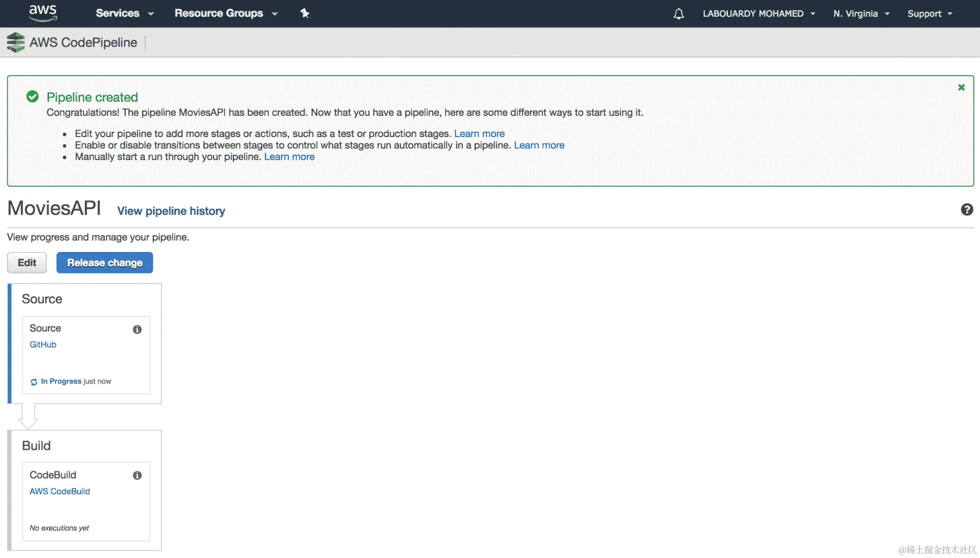
Task: Click the GitHub provider link
Action: coord(43,345)
